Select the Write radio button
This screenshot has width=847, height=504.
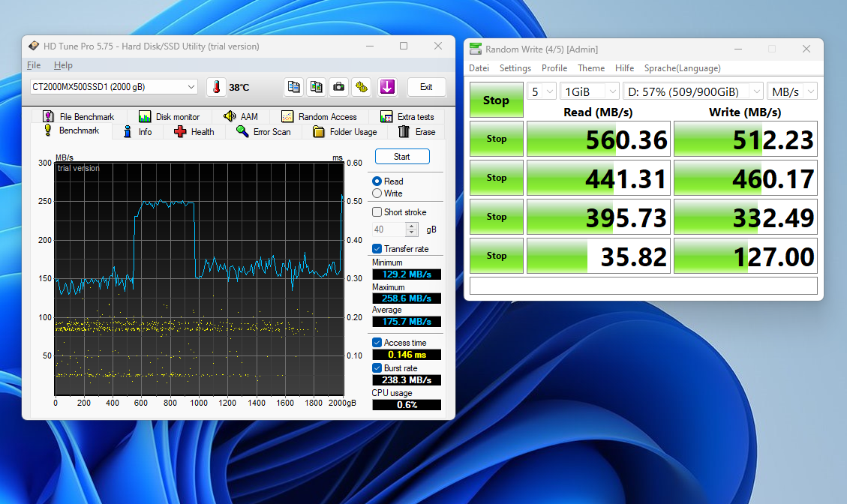tap(377, 193)
